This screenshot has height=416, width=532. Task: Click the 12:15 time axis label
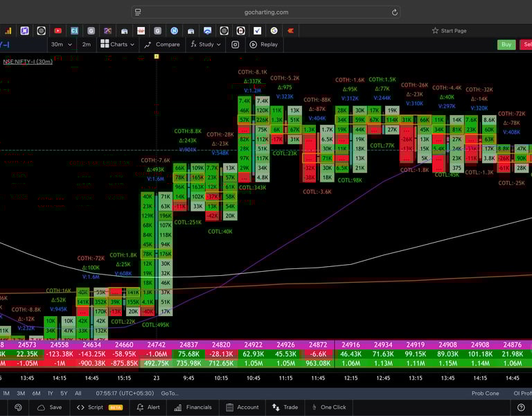tap(351, 378)
